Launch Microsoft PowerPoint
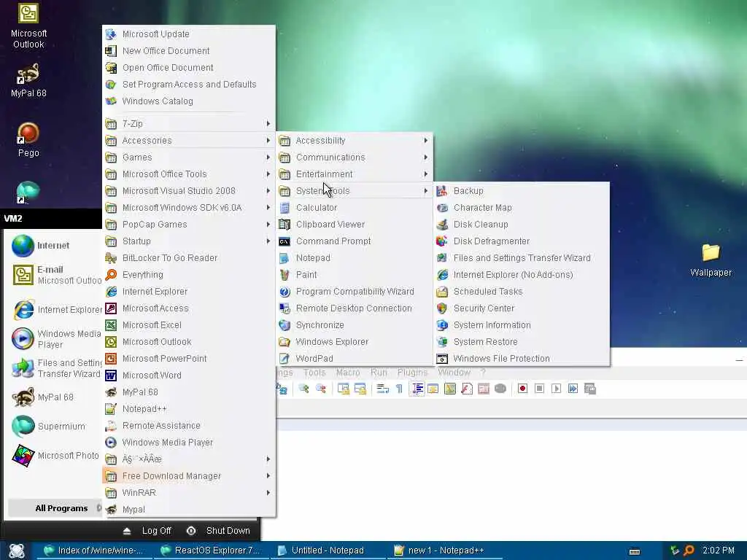747x560 pixels. click(189, 359)
